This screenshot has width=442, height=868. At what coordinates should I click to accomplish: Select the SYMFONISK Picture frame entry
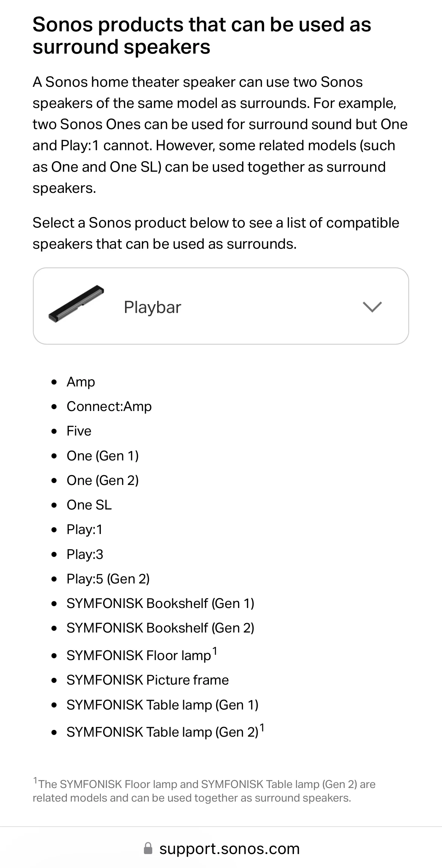[148, 680]
